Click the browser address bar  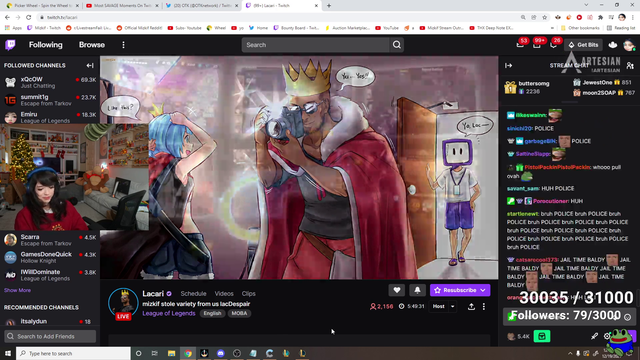278,18
